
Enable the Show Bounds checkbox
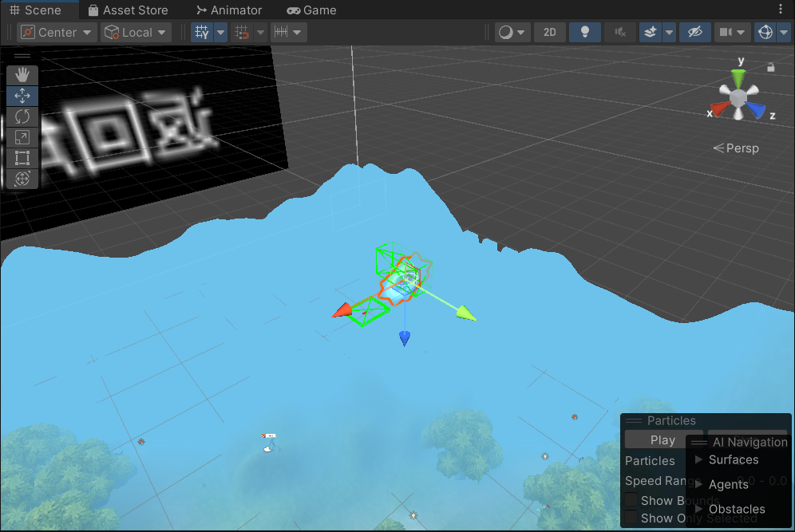pos(631,501)
